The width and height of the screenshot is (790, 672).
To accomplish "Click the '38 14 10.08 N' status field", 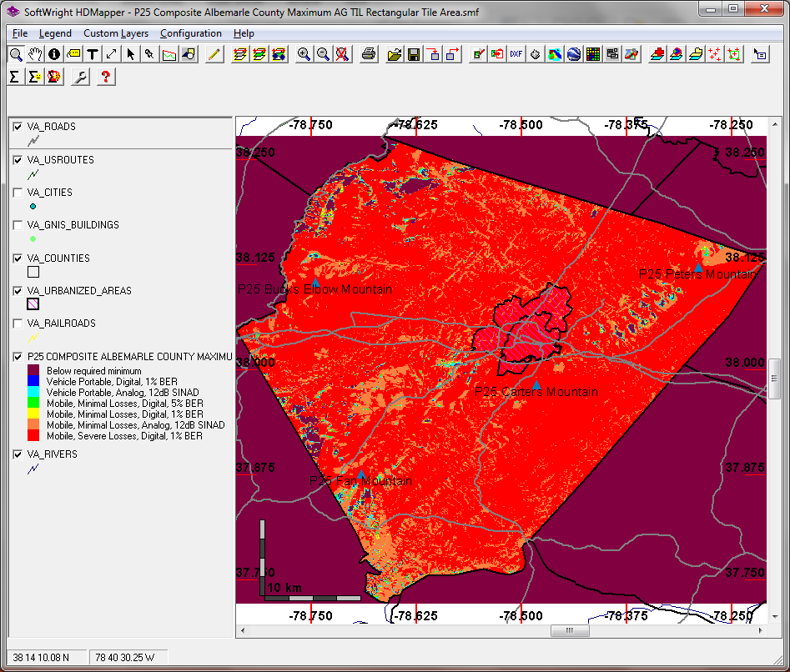I will click(x=47, y=657).
